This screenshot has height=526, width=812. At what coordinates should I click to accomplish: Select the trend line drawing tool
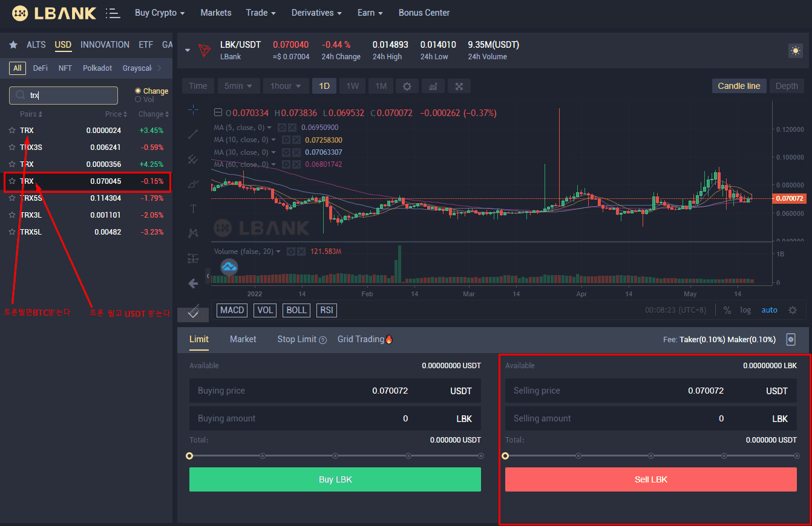193,134
